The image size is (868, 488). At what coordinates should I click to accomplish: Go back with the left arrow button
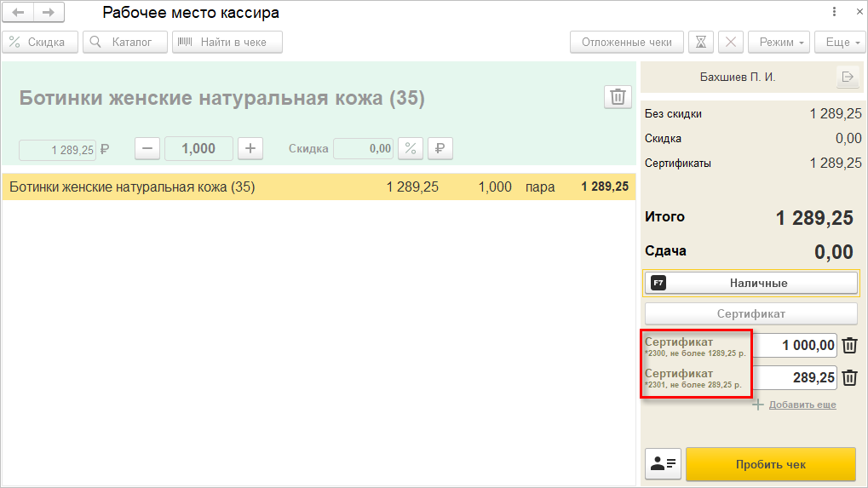(x=18, y=12)
